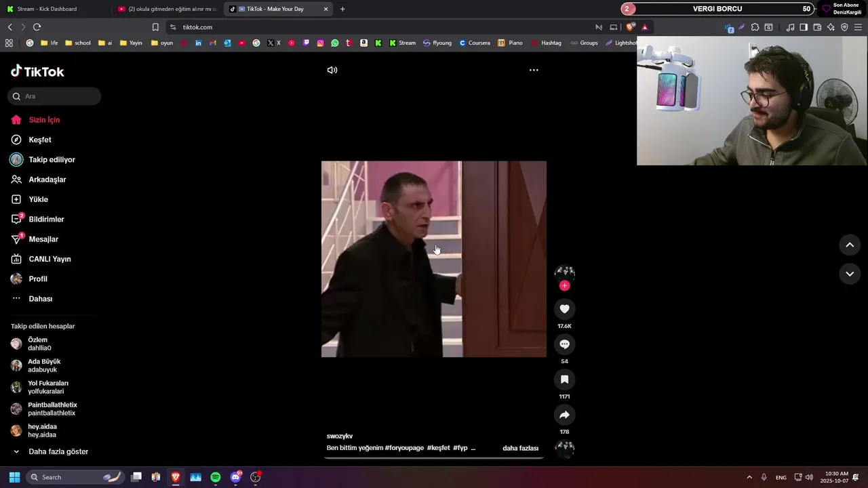Show hidden tray icons chevron
Screen dimensions: 868x488
point(749,477)
